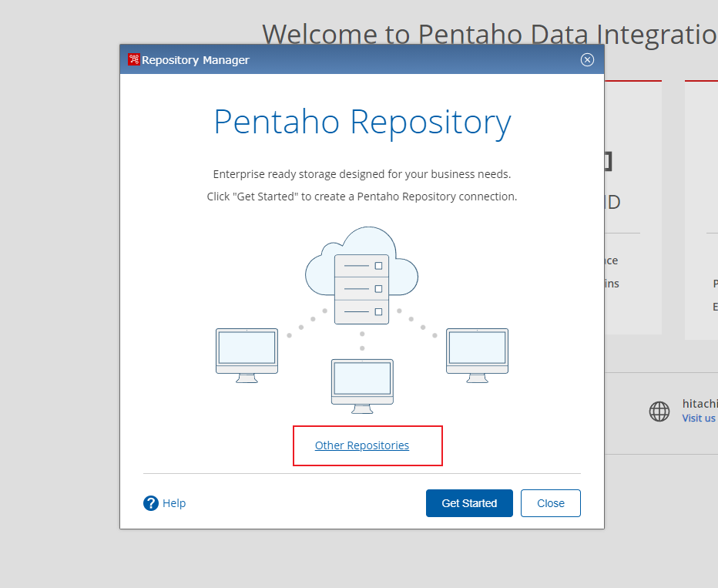This screenshot has height=588, width=718.
Task: Click the blue question mark Help icon
Action: (x=151, y=502)
